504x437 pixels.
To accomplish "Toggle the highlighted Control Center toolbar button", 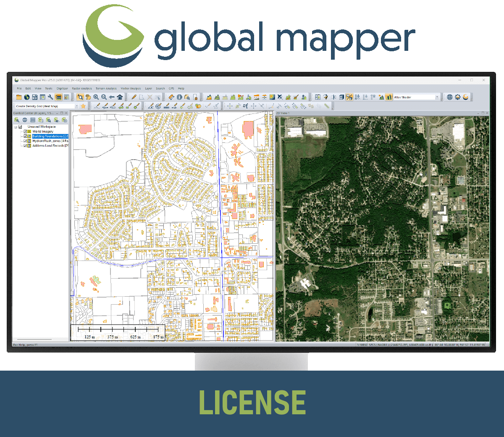I will pyautogui.click(x=58, y=97).
